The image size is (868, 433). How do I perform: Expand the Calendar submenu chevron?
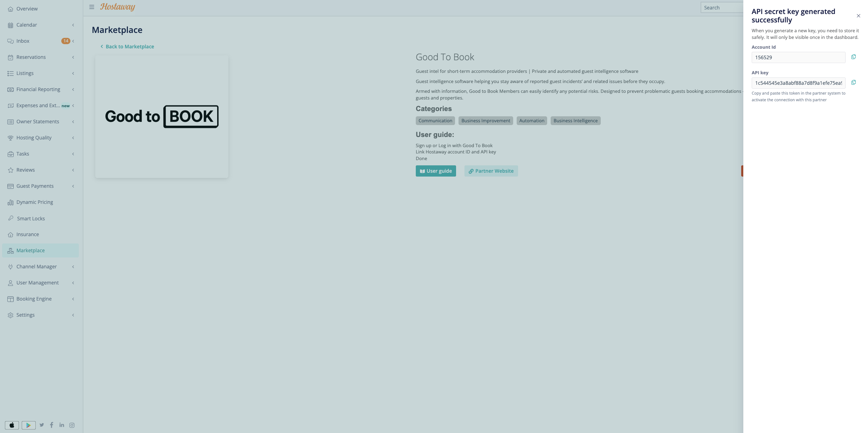point(73,25)
